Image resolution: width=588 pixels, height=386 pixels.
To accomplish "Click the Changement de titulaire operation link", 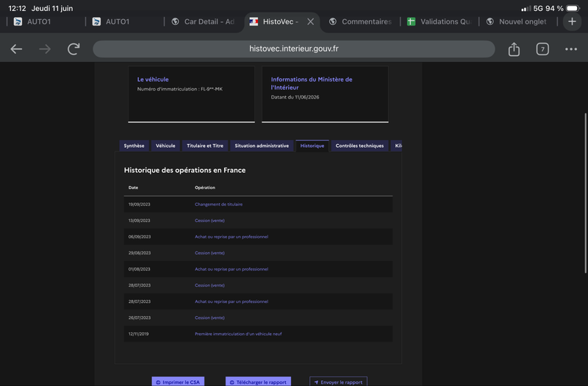I will click(218, 204).
